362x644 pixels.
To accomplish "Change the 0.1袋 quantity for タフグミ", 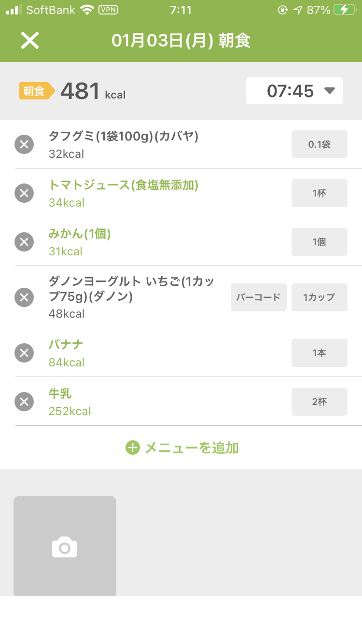I will click(319, 144).
